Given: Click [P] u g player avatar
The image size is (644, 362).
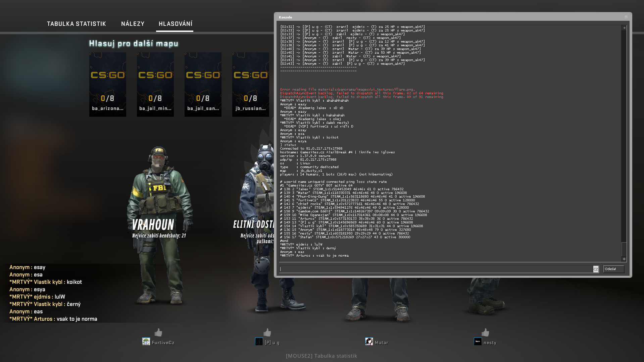Looking at the screenshot, I should coord(259,342).
